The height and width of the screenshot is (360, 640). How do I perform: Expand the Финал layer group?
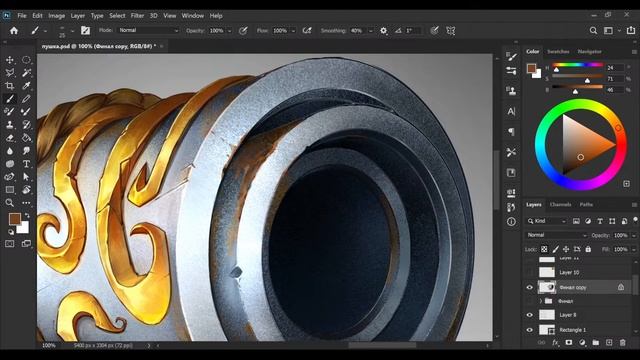click(x=541, y=301)
